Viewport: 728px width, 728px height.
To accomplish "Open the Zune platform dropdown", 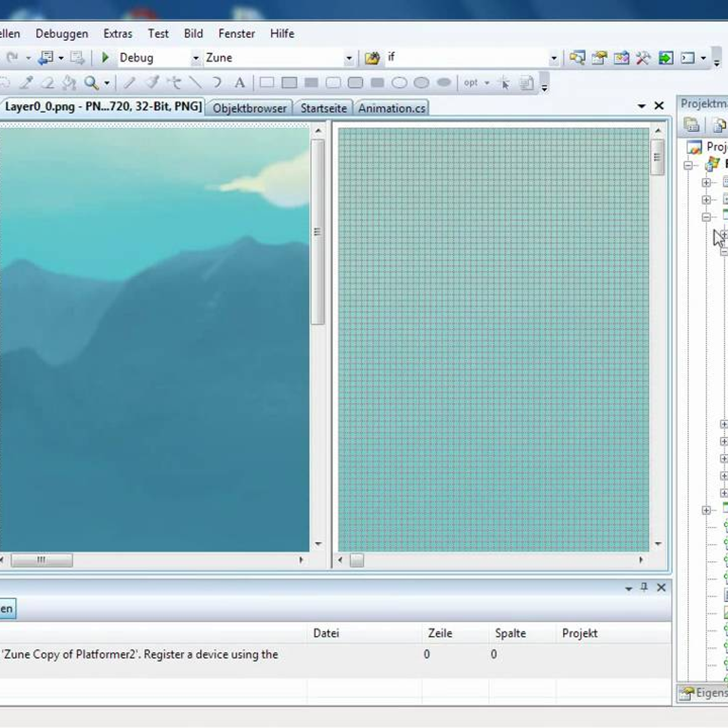I will [x=349, y=58].
